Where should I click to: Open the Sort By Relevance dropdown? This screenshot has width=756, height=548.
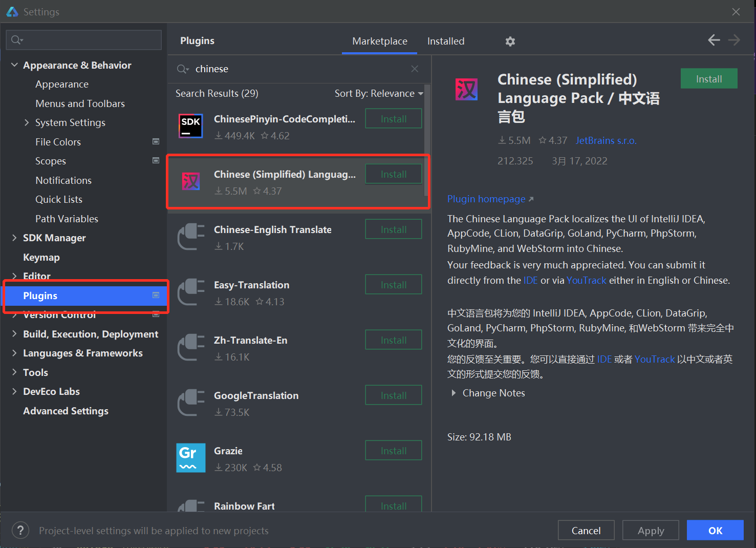379,93
